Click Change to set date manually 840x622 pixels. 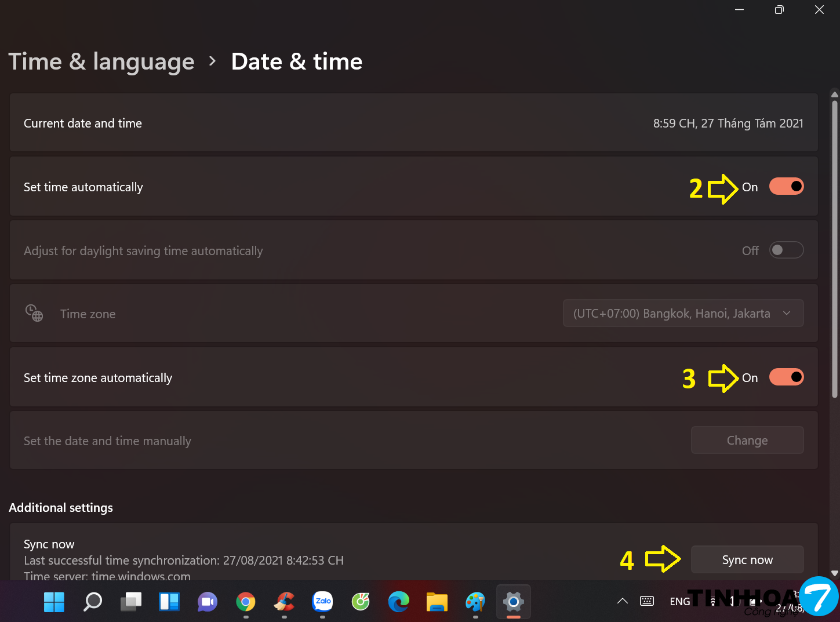pyautogui.click(x=747, y=441)
